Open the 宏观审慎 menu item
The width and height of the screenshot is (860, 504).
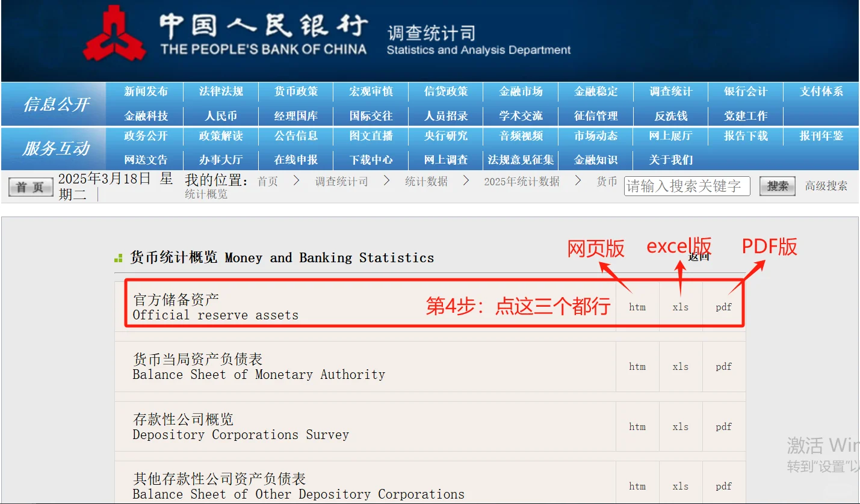pyautogui.click(x=371, y=91)
